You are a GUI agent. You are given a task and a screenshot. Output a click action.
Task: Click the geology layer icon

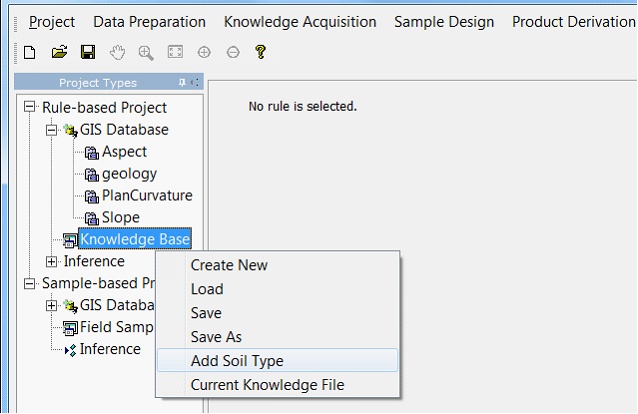[x=92, y=175]
